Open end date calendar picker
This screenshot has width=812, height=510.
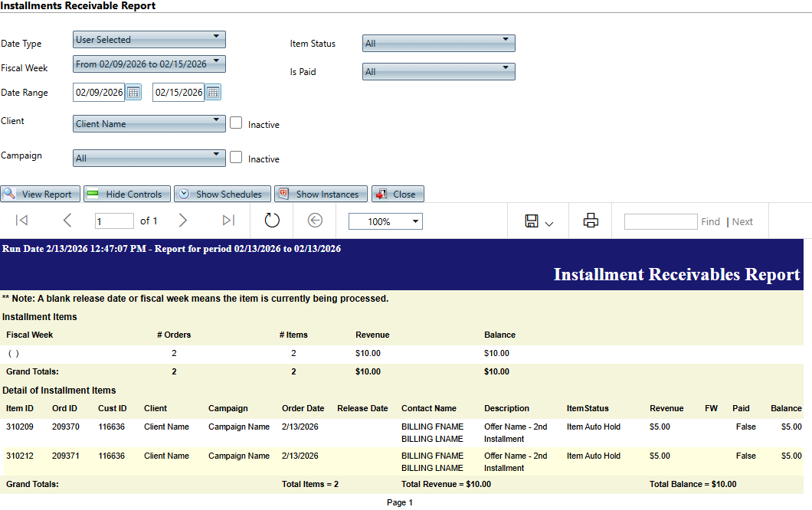click(x=213, y=93)
